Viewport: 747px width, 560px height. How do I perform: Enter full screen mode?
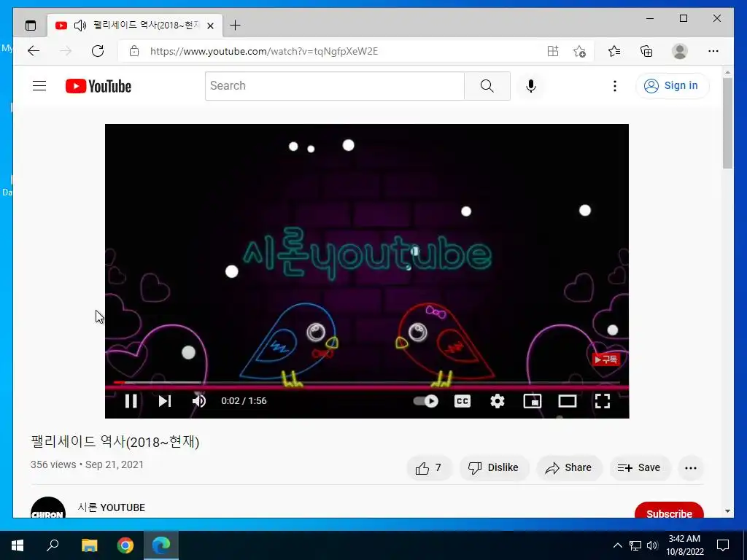point(603,401)
